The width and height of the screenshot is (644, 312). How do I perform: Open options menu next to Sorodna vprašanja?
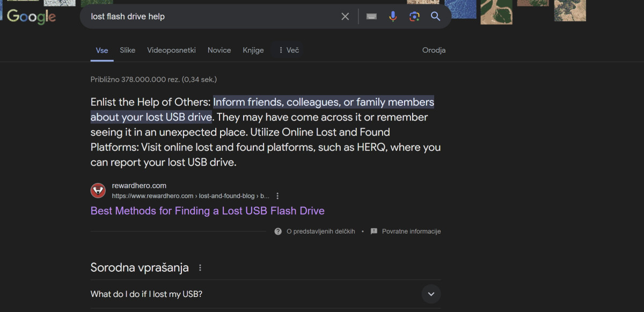[x=200, y=267]
